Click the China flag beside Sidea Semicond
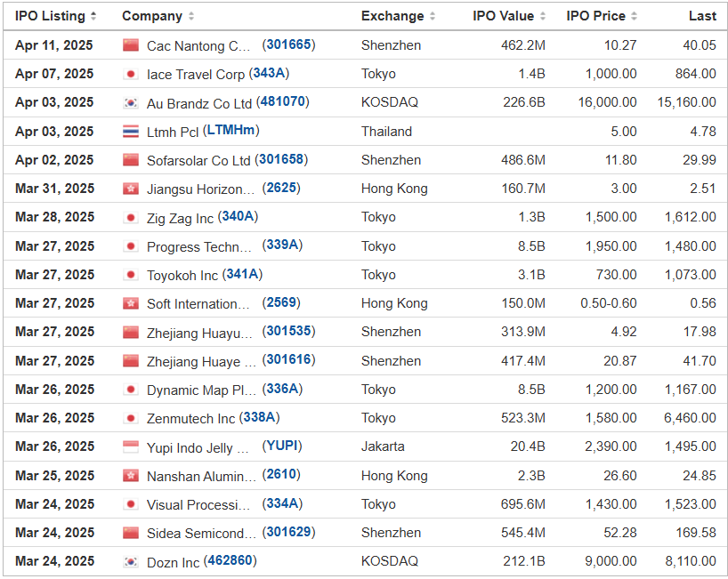Image resolution: width=728 pixels, height=579 pixels. [x=131, y=533]
